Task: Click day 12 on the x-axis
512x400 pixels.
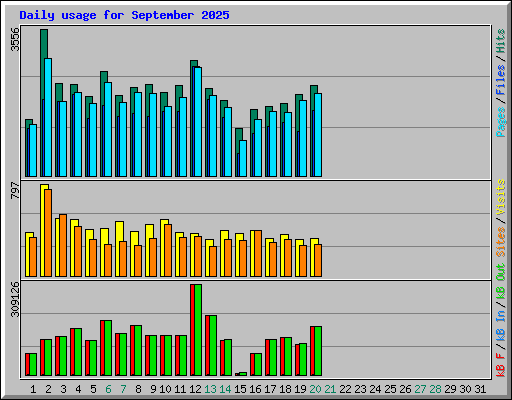Action: pos(195,389)
